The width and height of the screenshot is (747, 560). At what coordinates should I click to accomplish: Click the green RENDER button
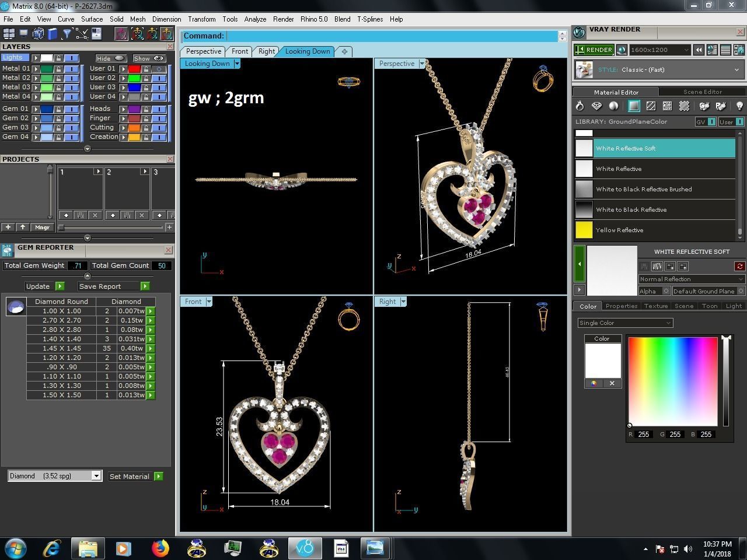[x=594, y=50]
